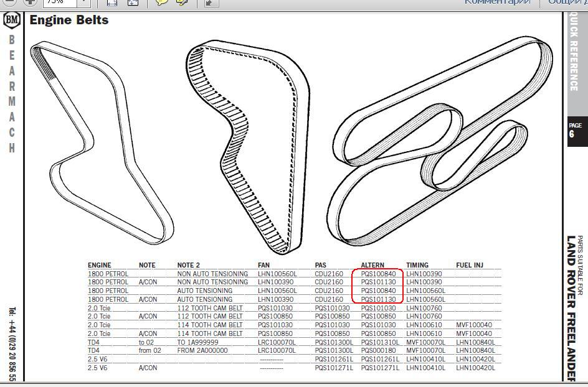Click the fit-width page view icon
588x387 pixels.
tap(112, 2)
